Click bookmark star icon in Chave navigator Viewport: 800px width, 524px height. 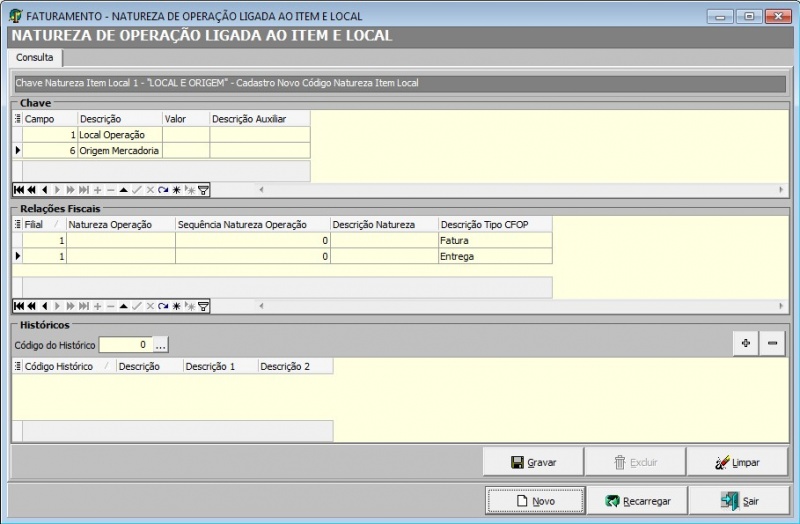tap(176, 190)
